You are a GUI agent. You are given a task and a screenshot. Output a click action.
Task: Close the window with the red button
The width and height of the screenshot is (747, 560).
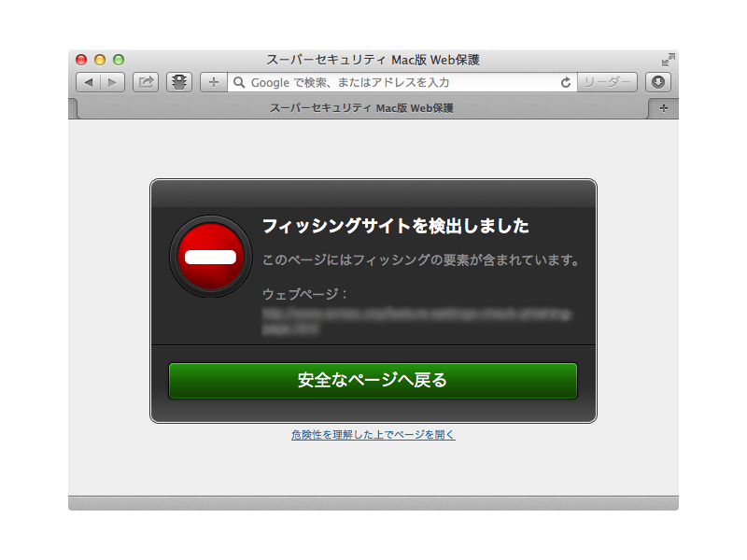(x=81, y=60)
